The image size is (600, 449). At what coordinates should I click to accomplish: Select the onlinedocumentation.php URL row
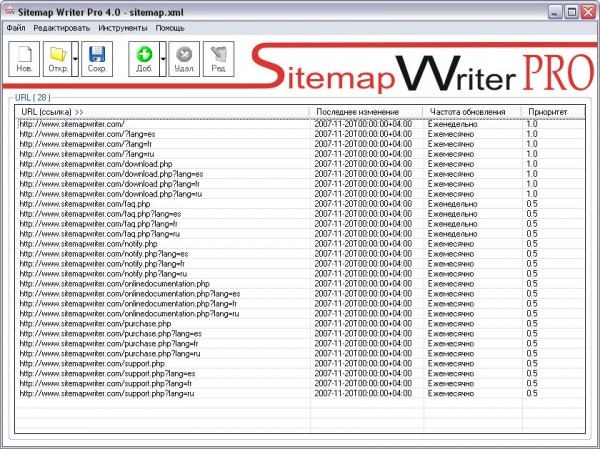(x=301, y=284)
